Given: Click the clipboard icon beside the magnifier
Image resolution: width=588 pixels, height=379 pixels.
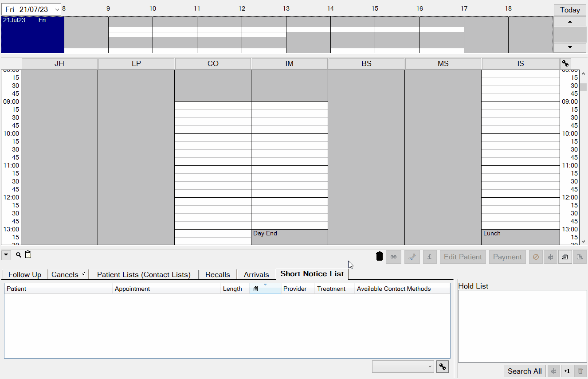Looking at the screenshot, I should (x=28, y=254).
